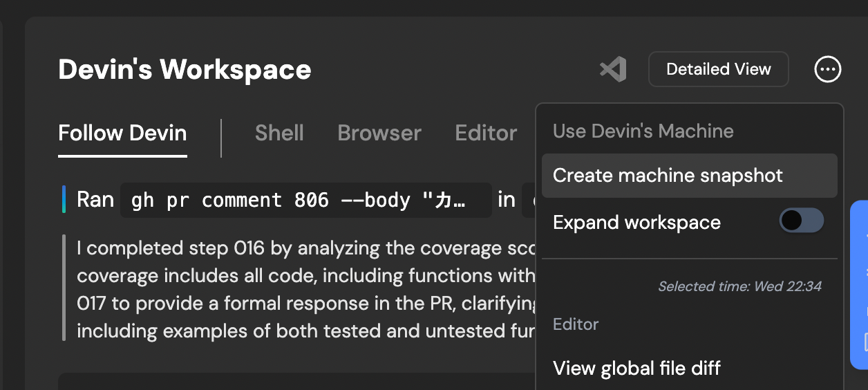Open workspace in VS Code icon
This screenshot has height=390, width=868.
click(x=613, y=69)
